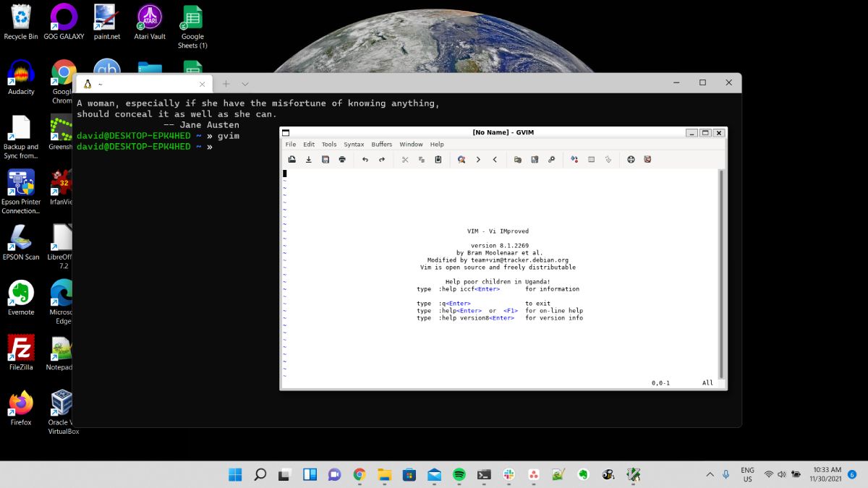The width and height of the screenshot is (868, 488).
Task: Open the Syntax menu in GVIM
Action: click(354, 145)
